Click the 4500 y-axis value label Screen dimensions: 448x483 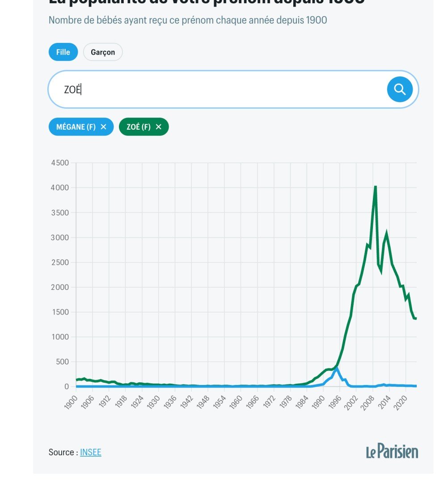[60, 163]
